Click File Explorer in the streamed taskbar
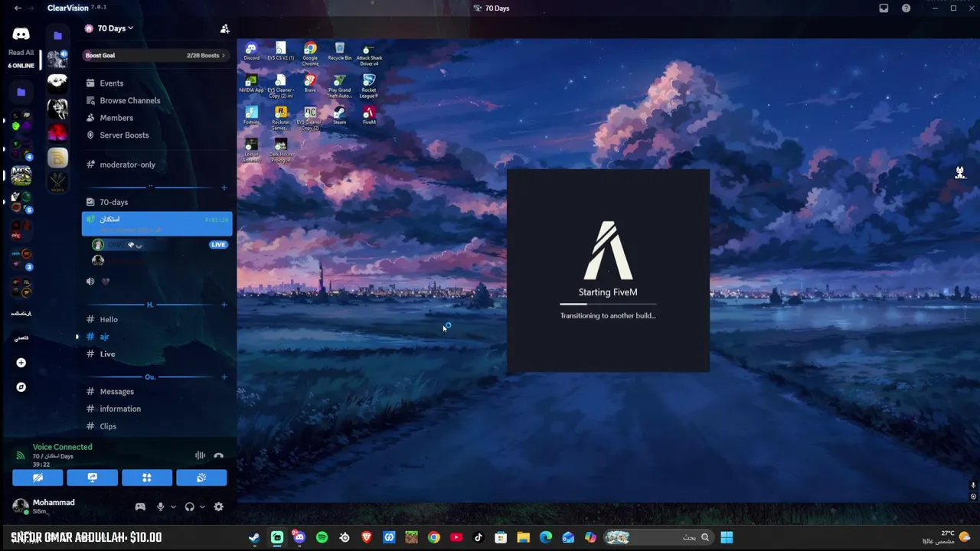The width and height of the screenshot is (980, 551). [x=523, y=537]
